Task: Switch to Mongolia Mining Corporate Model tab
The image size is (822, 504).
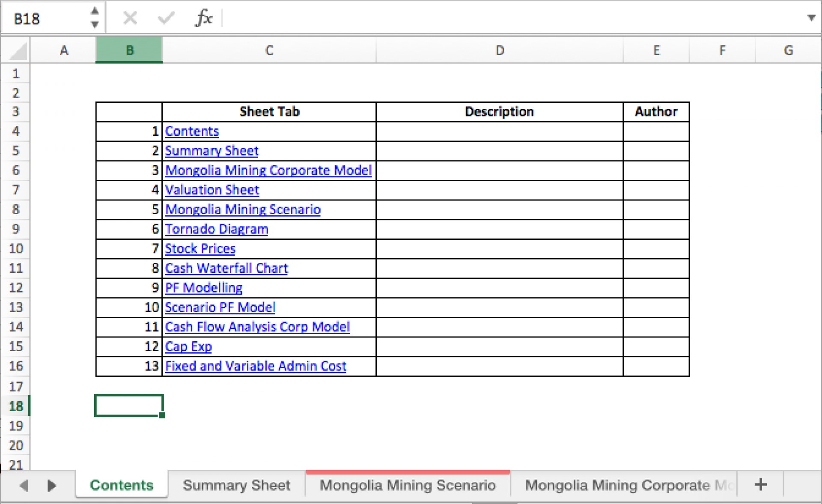Action: (623, 485)
